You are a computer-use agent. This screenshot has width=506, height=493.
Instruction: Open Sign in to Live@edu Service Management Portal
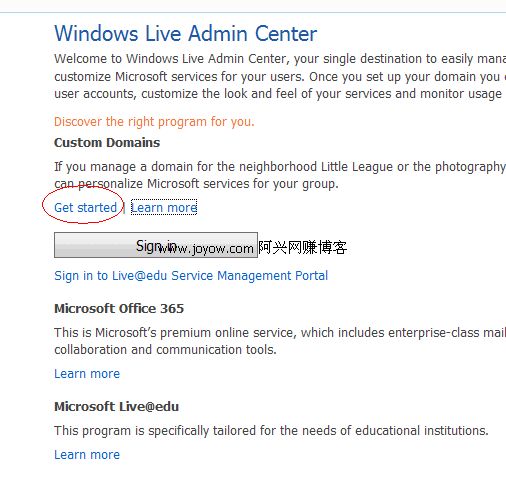191,276
